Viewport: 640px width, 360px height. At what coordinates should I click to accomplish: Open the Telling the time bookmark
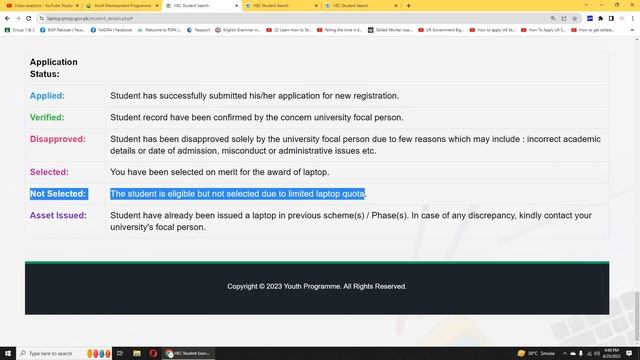point(340,30)
